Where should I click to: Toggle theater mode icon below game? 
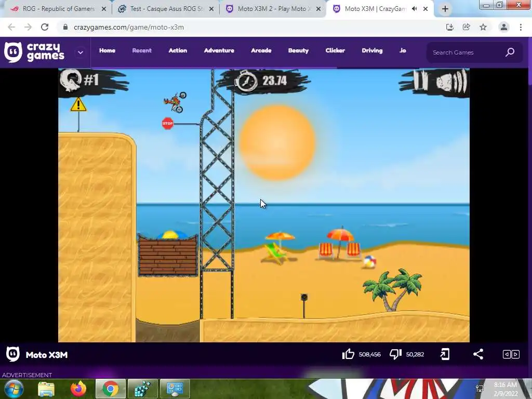coord(511,354)
